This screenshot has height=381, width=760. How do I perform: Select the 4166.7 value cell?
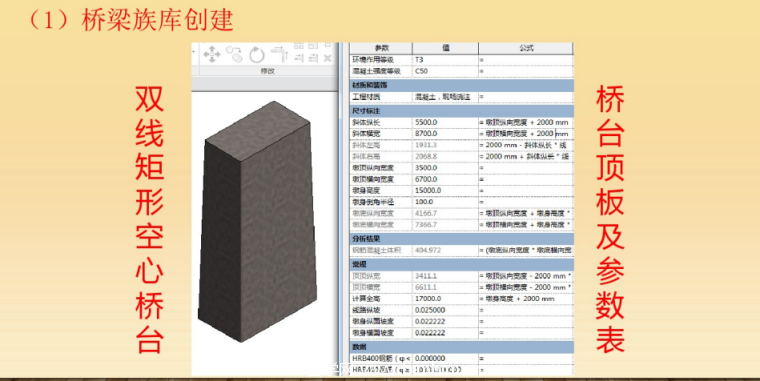445,213
